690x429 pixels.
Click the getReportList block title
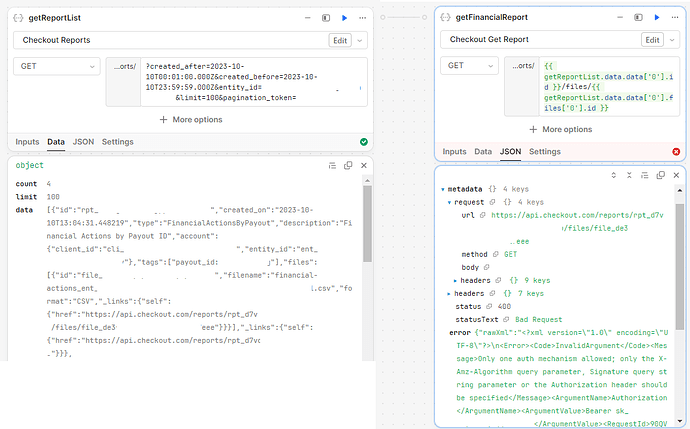click(x=55, y=18)
